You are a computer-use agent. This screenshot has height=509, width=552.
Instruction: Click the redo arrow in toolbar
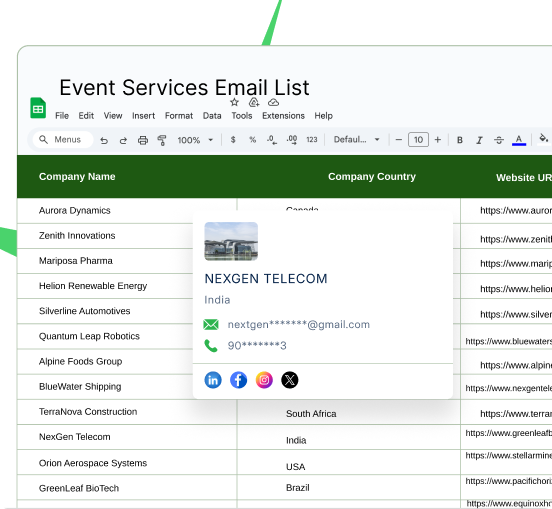pos(123,140)
